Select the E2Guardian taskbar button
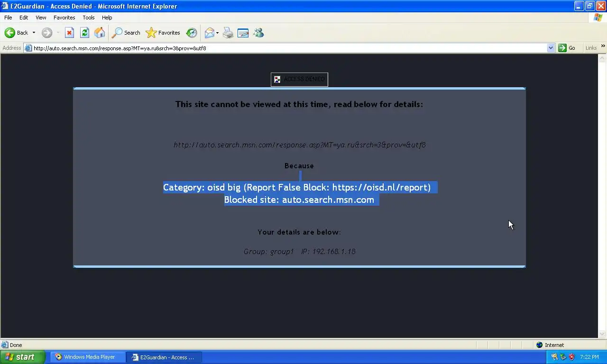This screenshot has width=607, height=364. pyautogui.click(x=165, y=357)
